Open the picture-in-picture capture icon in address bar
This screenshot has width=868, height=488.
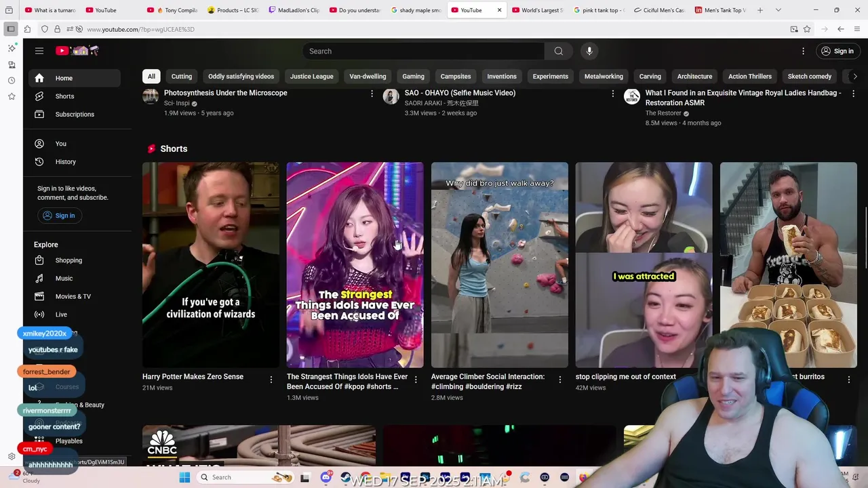click(793, 29)
